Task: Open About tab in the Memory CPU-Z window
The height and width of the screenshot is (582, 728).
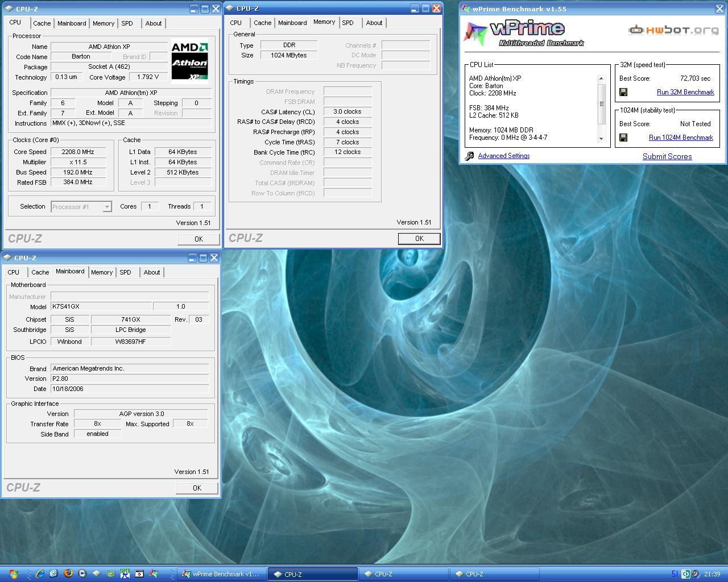Action: pos(374,23)
